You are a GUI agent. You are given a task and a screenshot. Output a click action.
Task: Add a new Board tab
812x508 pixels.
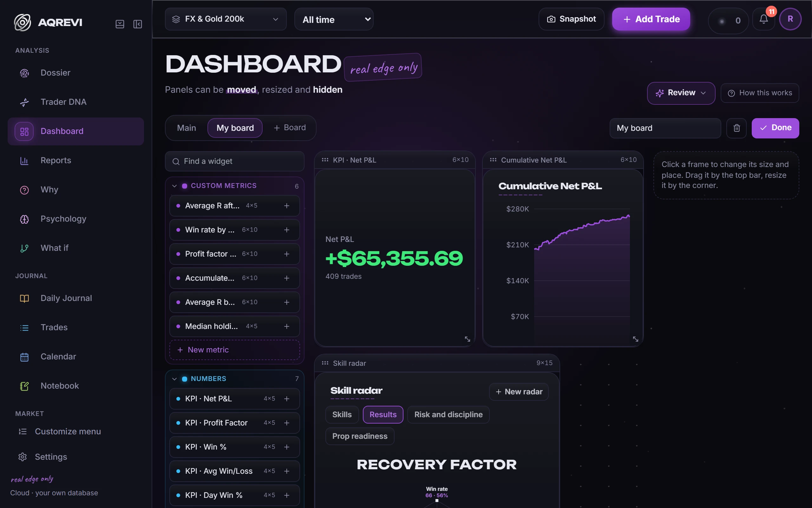[290, 128]
